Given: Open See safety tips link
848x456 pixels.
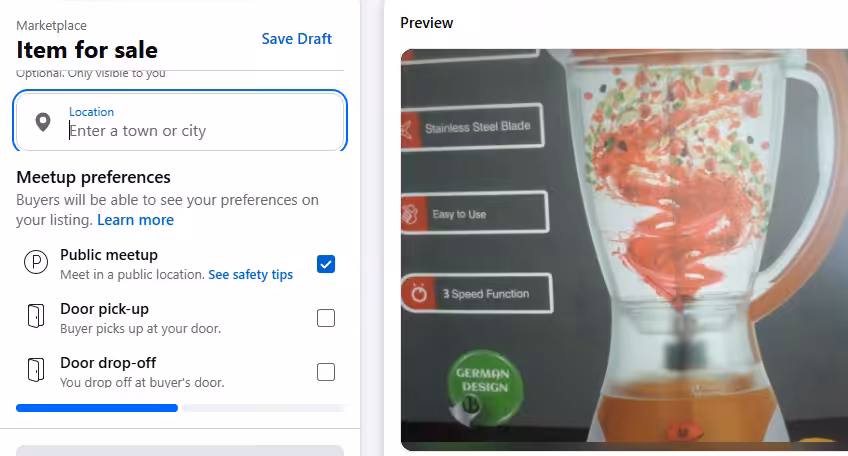Looking at the screenshot, I should [x=250, y=275].
